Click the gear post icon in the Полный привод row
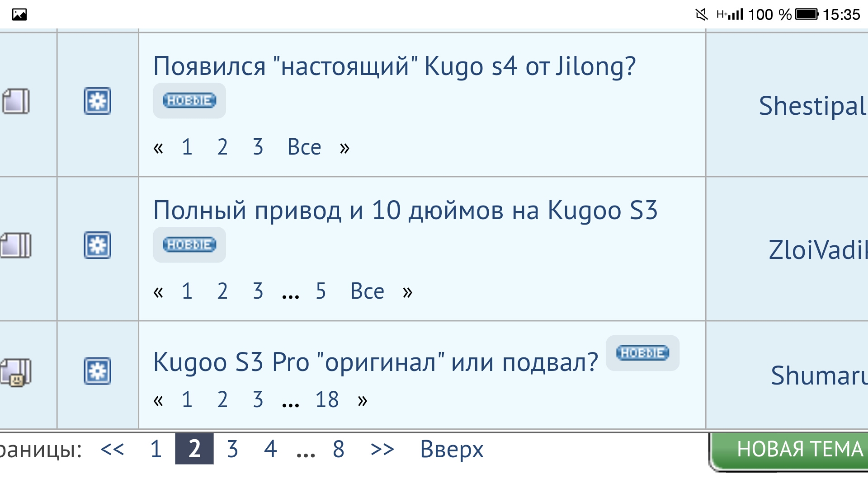Viewport: 868px width, 488px height. click(97, 245)
